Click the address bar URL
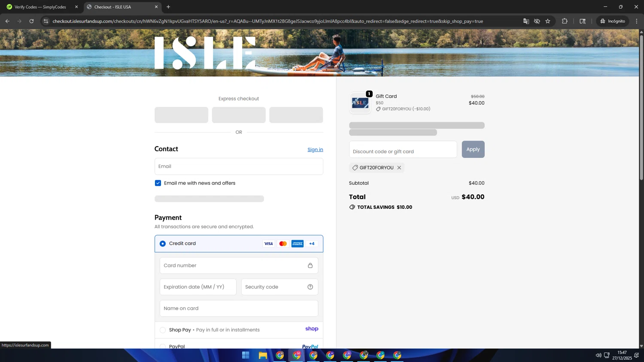This screenshot has width=644, height=362. click(268, 21)
